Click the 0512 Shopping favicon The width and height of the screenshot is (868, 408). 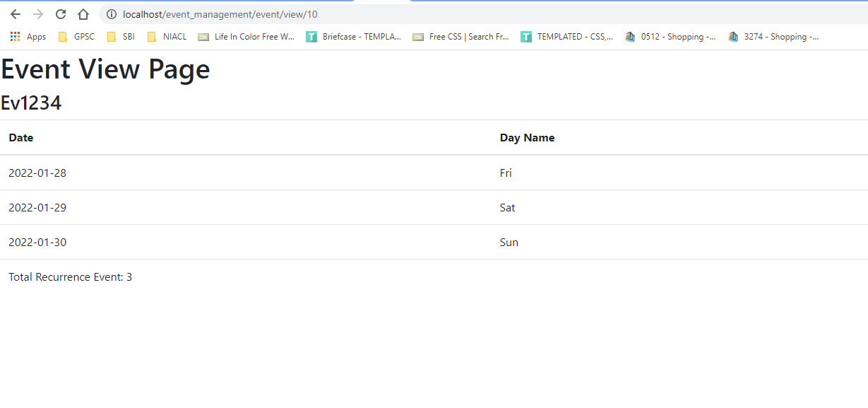tap(630, 37)
